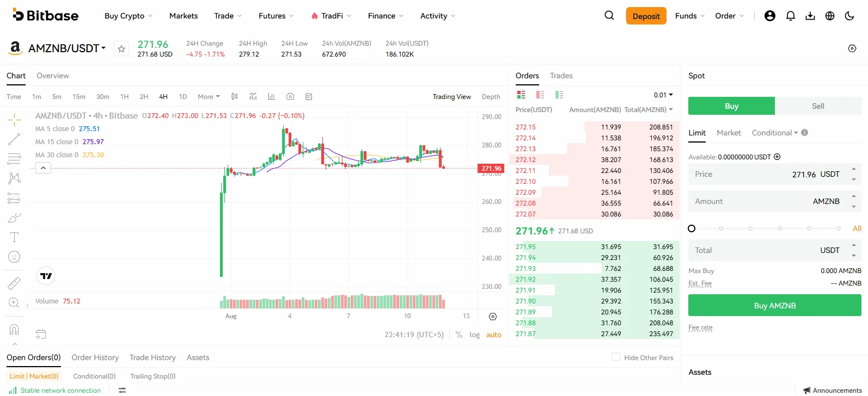The height and width of the screenshot is (396, 868).
Task: Set amount slider to All
Action: [x=857, y=228]
